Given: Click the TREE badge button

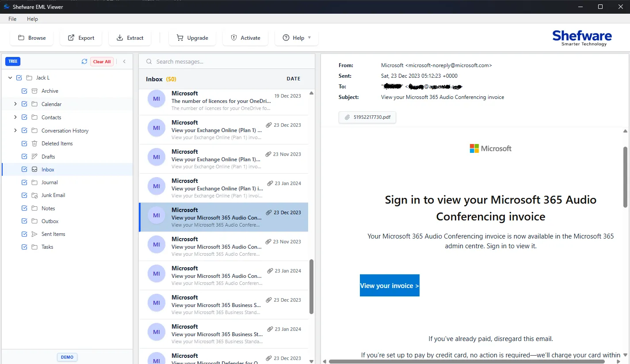Looking at the screenshot, I should (x=13, y=61).
